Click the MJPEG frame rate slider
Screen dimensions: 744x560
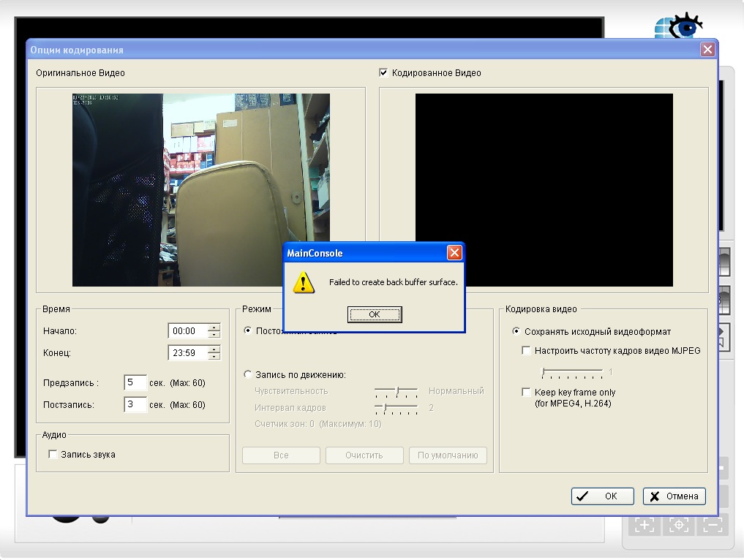point(571,373)
